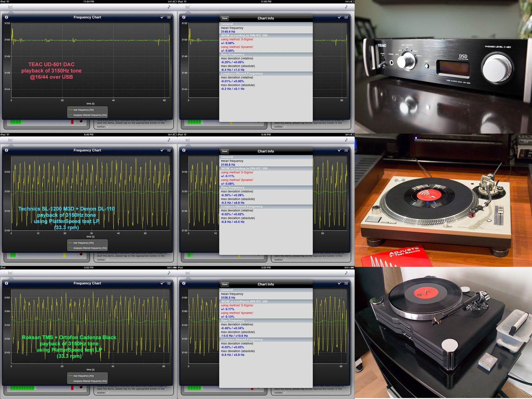This screenshot has height=399, width=532.
Task: Tap the chart toolbar icon above the Roksan chart
Action: pos(10,273)
